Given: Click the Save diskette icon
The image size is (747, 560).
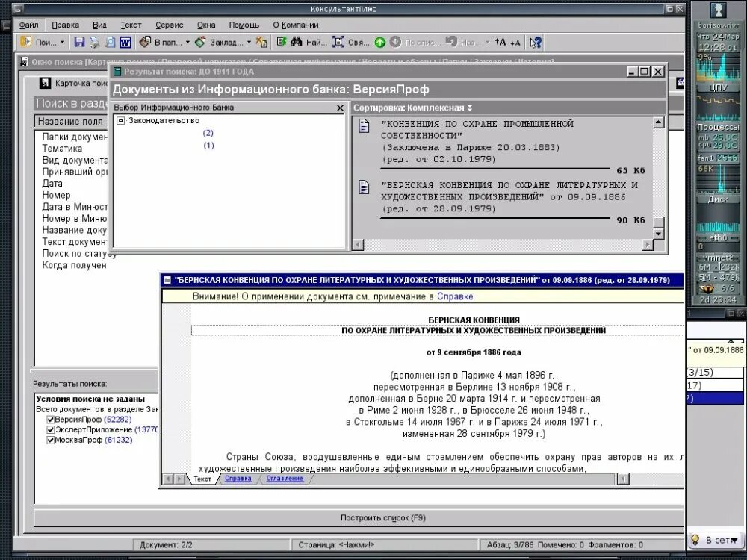Looking at the screenshot, I should (x=79, y=43).
